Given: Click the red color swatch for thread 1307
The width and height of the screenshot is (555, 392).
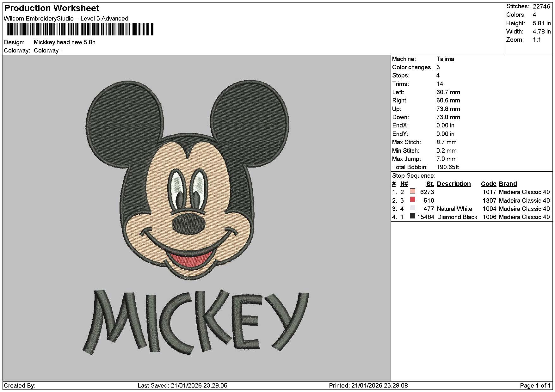Looking at the screenshot, I should 412,199.
